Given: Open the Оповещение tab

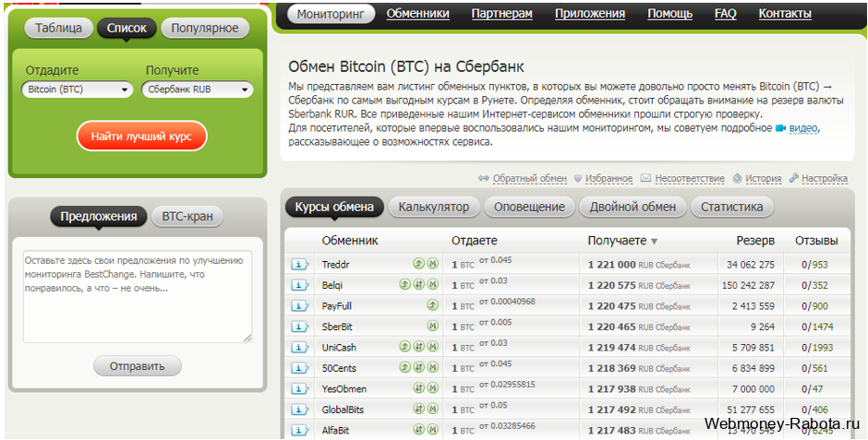Looking at the screenshot, I should pyautogui.click(x=529, y=207).
